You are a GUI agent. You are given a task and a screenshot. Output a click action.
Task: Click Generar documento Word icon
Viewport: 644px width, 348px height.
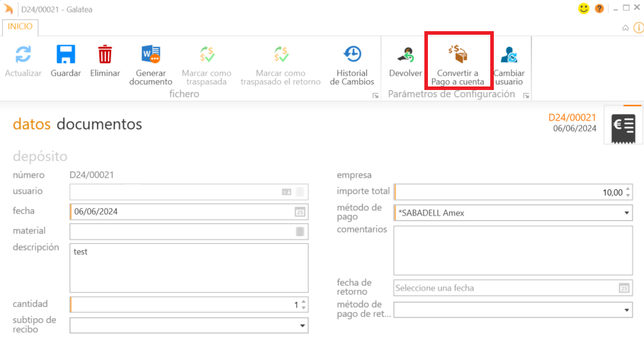(150, 55)
